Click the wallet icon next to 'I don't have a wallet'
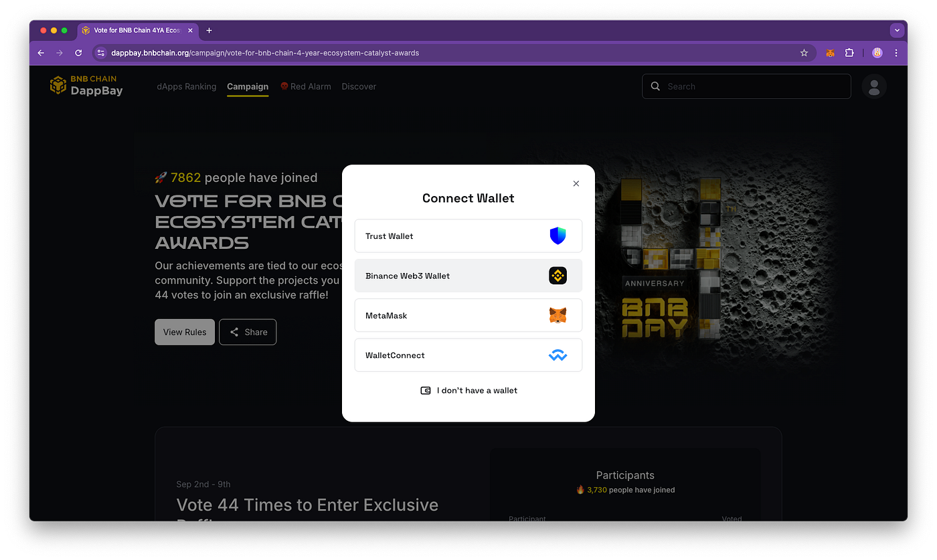This screenshot has height=560, width=937. pyautogui.click(x=426, y=390)
